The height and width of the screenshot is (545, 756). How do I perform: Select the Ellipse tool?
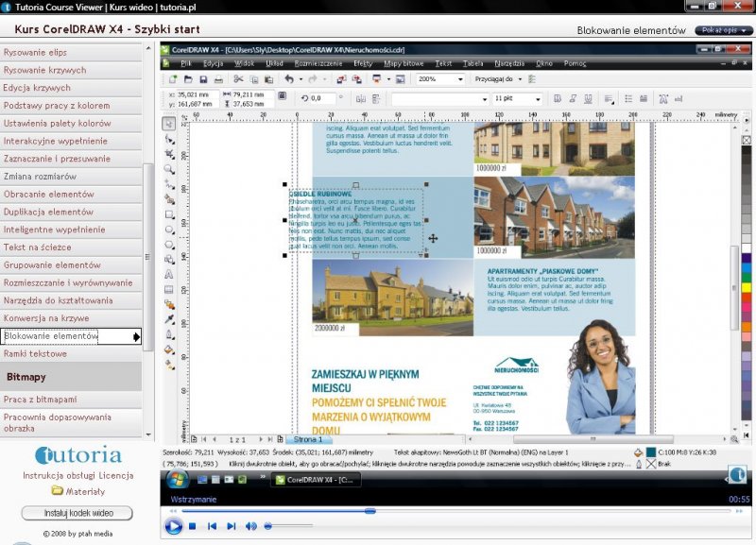[169, 230]
